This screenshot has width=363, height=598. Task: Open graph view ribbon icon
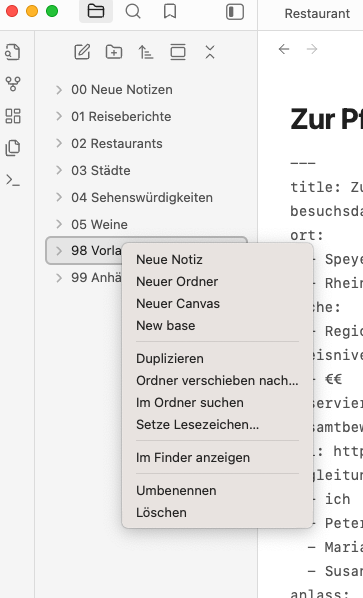click(x=13, y=84)
